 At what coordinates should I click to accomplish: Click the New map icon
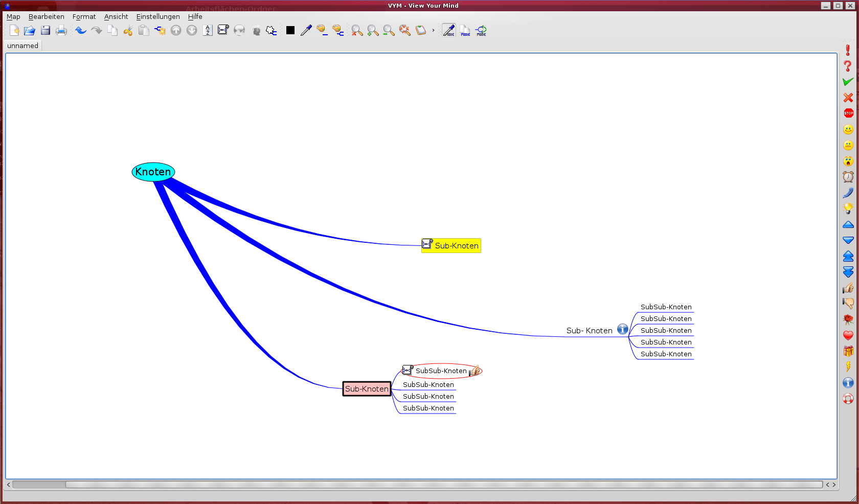(14, 31)
